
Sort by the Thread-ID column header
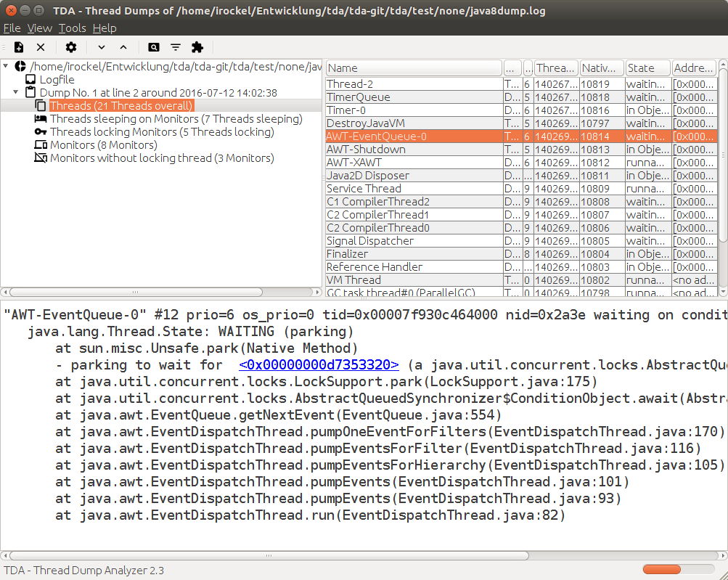point(556,68)
